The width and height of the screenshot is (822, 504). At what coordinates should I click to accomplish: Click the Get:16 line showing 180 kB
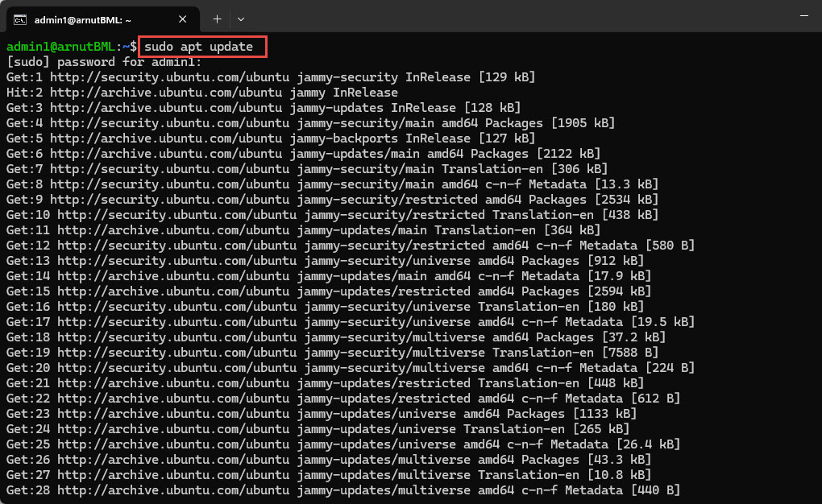click(x=325, y=307)
